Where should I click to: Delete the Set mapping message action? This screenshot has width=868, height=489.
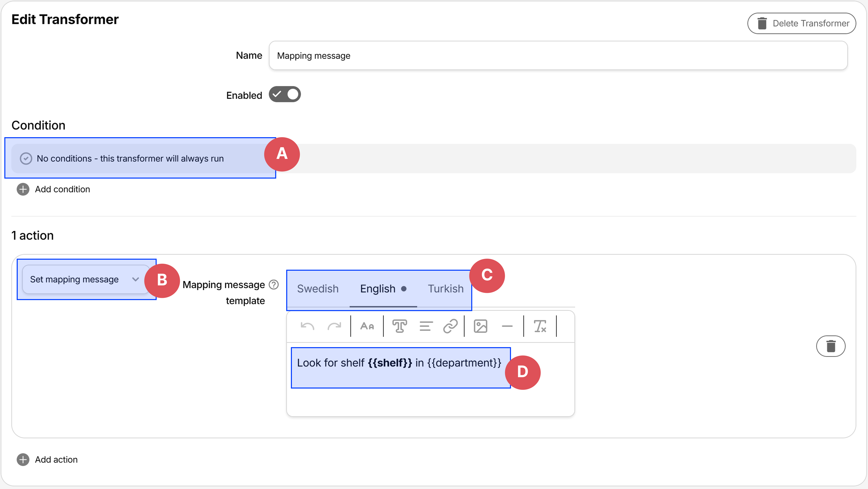pos(831,346)
